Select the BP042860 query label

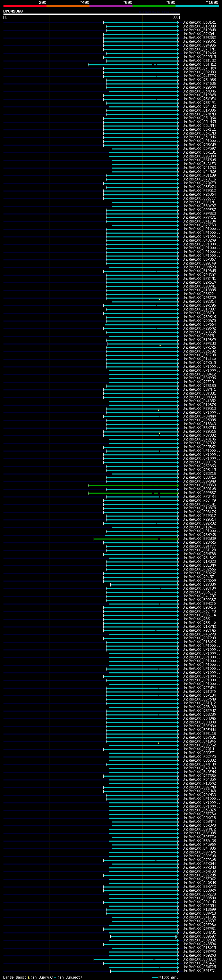point(13,11)
